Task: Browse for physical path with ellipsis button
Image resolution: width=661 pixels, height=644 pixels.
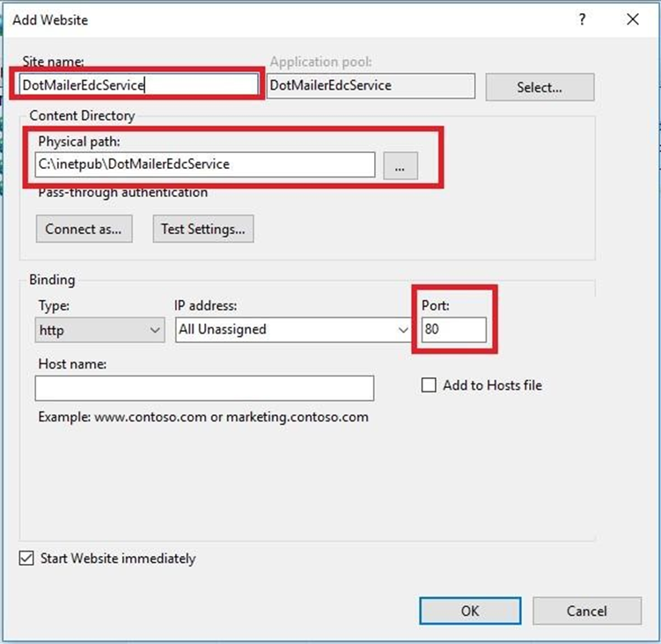Action: [x=400, y=165]
